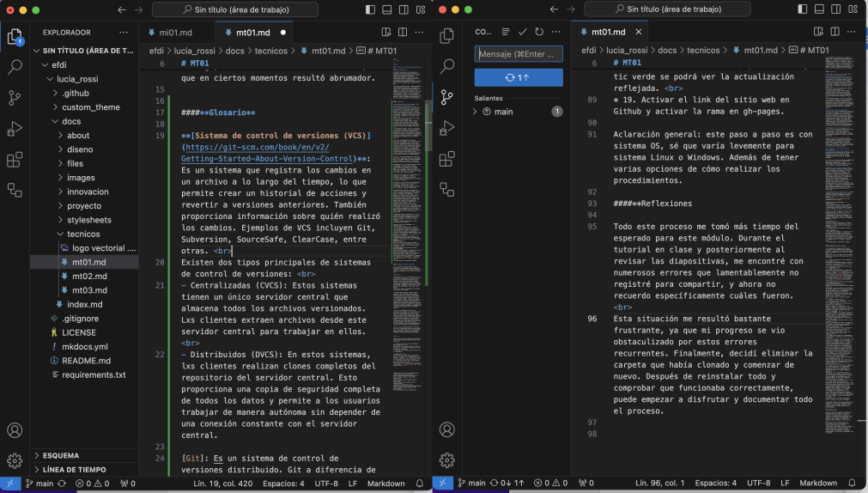Toggle secondary sidebar in left window title bar
868x493 pixels.
pos(404,10)
